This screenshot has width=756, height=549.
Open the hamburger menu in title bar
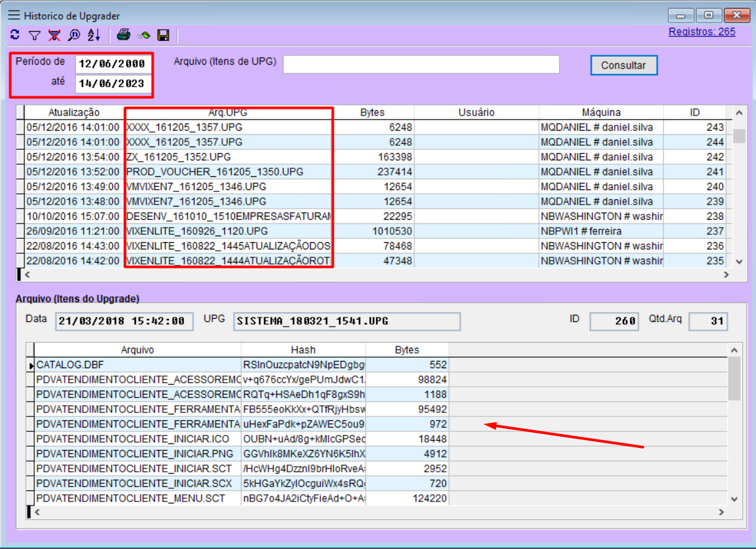[x=13, y=16]
